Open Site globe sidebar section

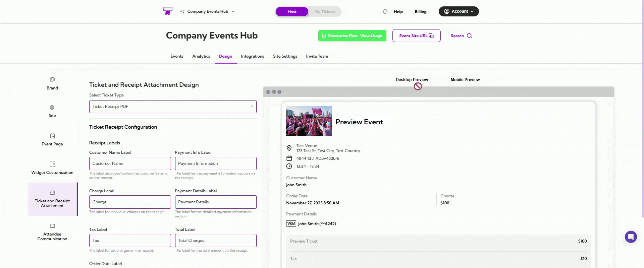point(52,111)
